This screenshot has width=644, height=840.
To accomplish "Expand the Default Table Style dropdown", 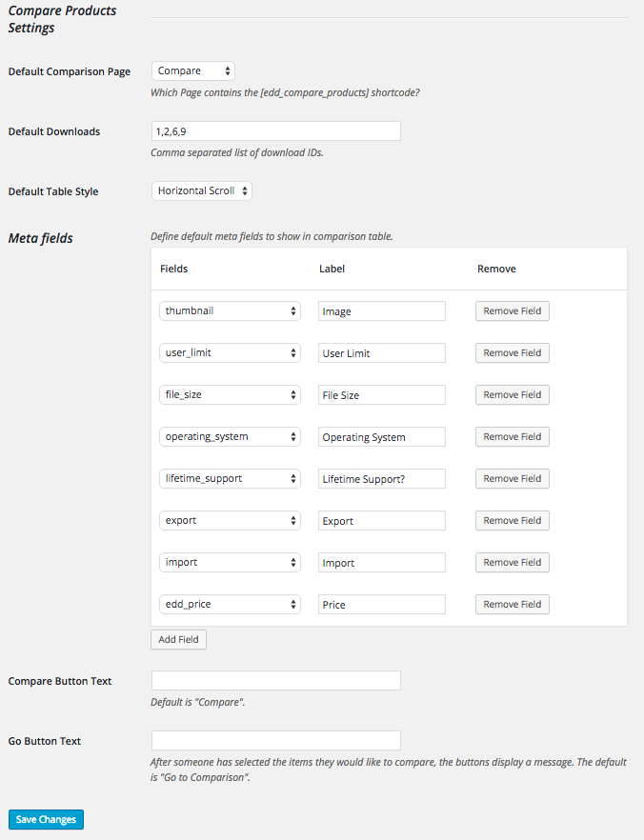I will [202, 190].
